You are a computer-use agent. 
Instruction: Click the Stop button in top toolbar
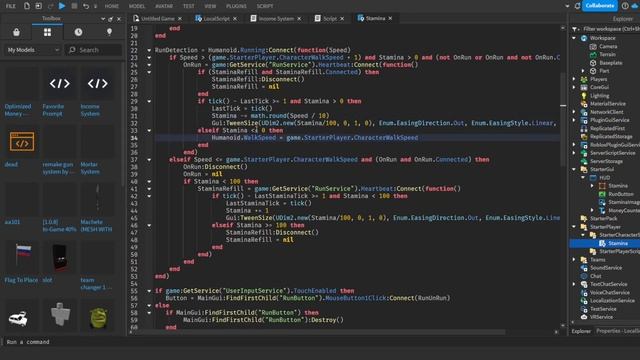(74, 6)
